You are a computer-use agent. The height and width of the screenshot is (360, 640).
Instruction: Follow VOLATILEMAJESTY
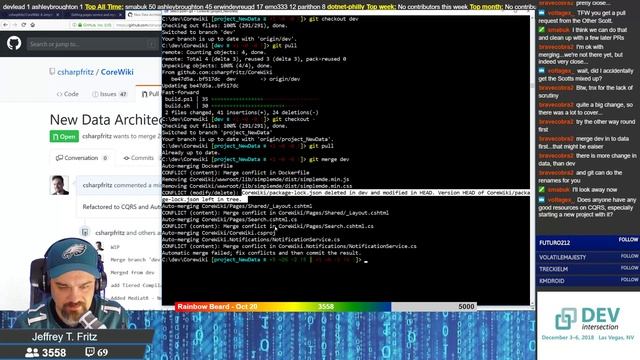point(629,256)
